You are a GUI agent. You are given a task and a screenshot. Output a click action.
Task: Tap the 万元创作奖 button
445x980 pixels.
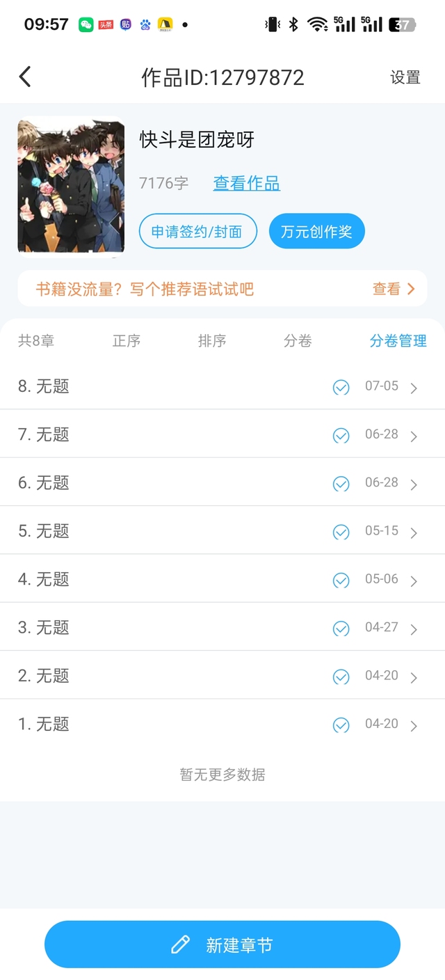pyautogui.click(x=316, y=232)
